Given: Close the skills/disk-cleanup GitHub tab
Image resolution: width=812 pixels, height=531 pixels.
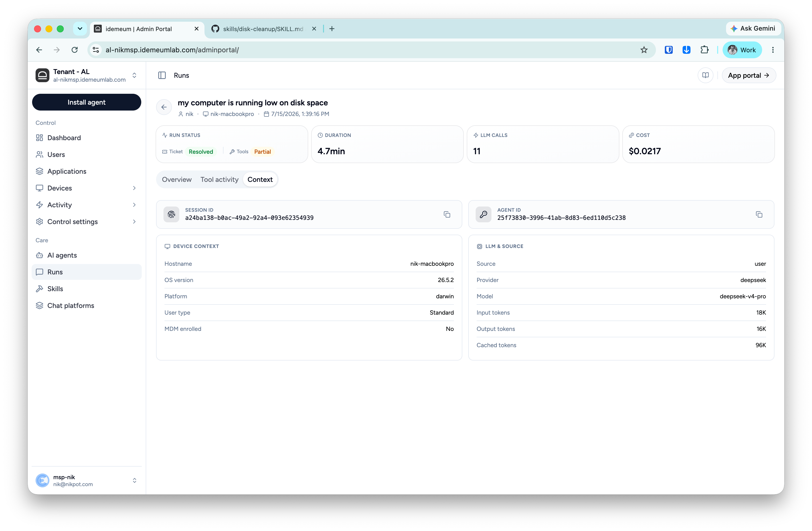Looking at the screenshot, I should [314, 29].
